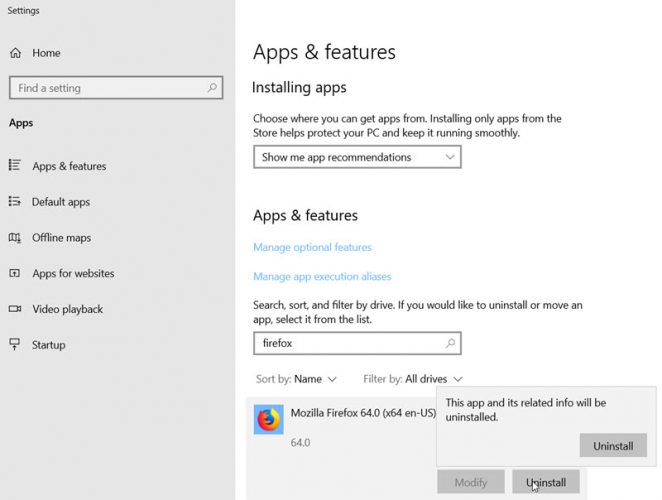Click the Home house icon
Image resolution: width=662 pixels, height=500 pixels.
tap(15, 53)
